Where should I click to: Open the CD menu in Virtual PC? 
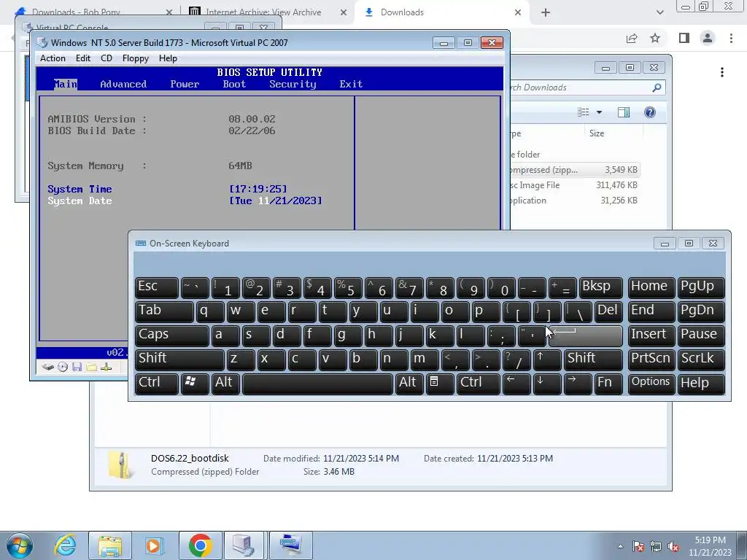coord(107,58)
